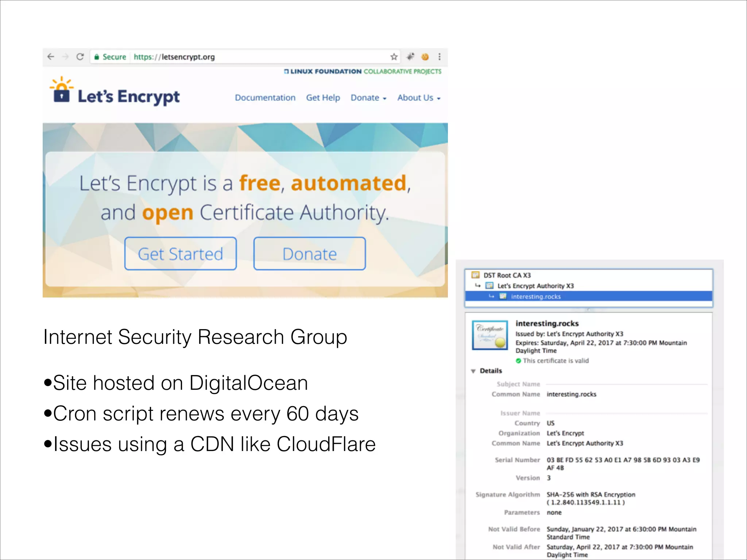Click the puzzle extension icon in toolbar
The height and width of the screenshot is (560, 747).
[x=411, y=56]
